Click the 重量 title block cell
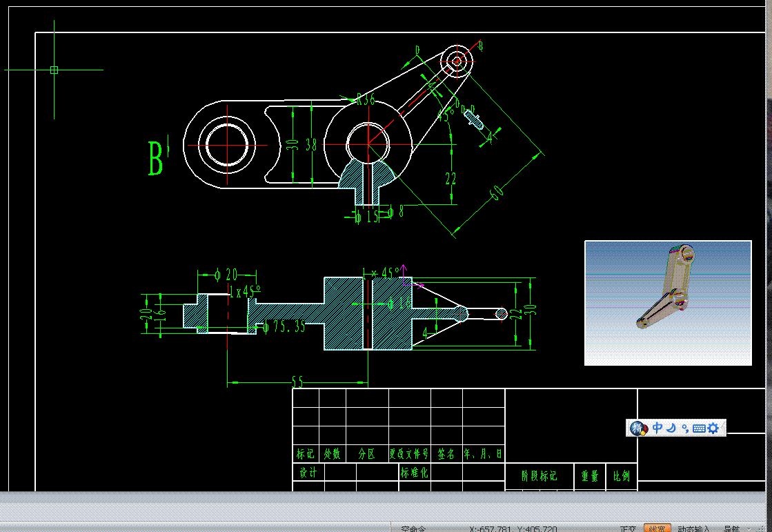Image resolution: width=772 pixels, height=532 pixels. (x=589, y=476)
